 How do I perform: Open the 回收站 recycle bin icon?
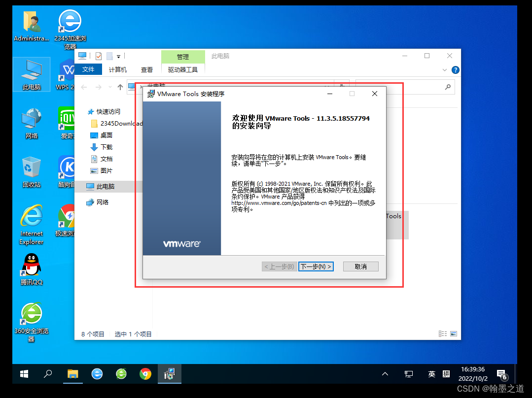[x=32, y=172]
